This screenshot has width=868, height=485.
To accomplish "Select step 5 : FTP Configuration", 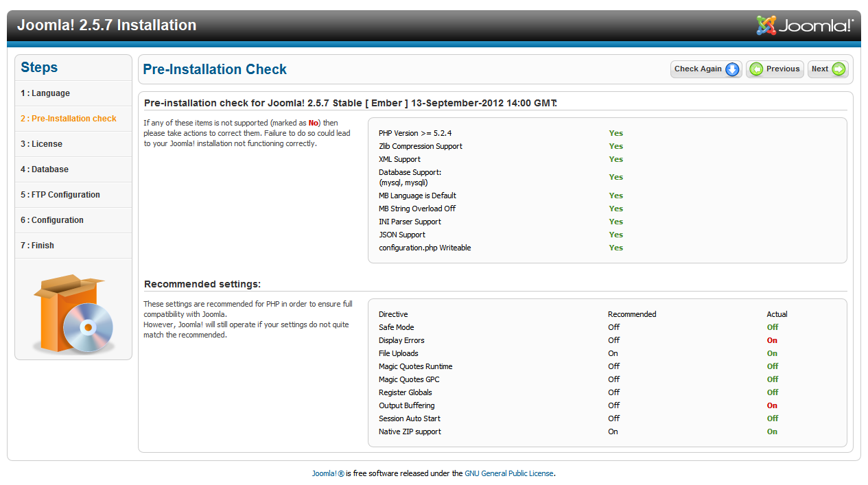I will (73, 195).
